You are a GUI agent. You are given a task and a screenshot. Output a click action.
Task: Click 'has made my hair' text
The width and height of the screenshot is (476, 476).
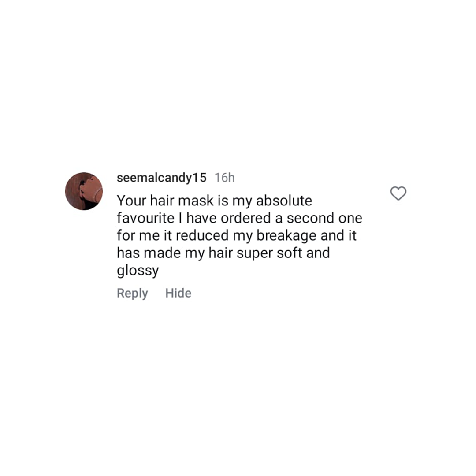tap(175, 253)
